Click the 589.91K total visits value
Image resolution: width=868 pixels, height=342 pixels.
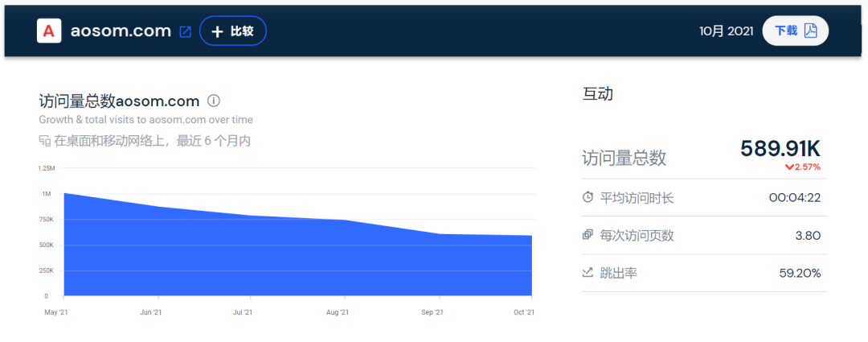780,149
